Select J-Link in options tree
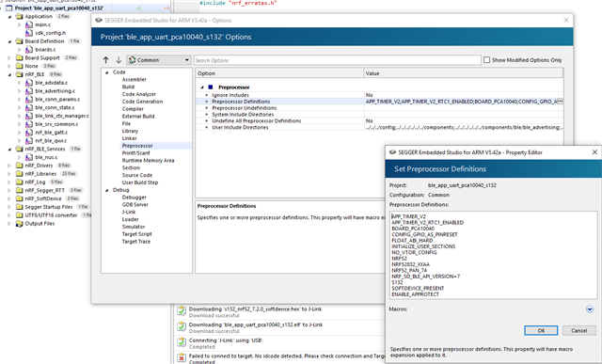Image resolution: width=602 pixels, height=364 pixels. 129,212
